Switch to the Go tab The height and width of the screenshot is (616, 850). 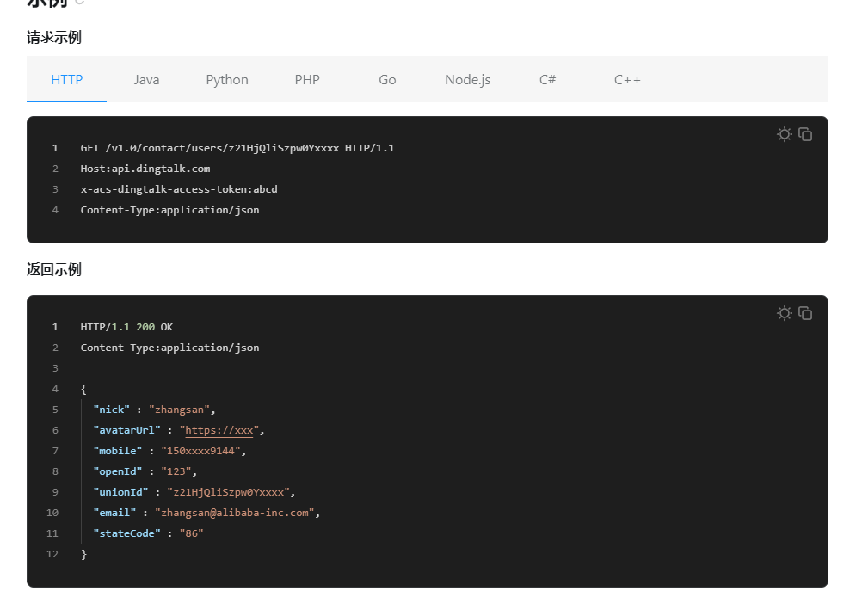coord(387,80)
